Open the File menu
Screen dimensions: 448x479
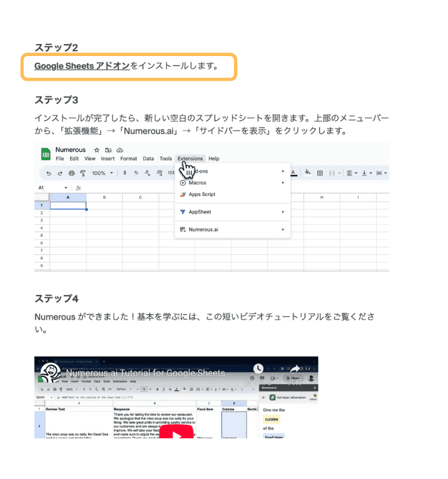[x=60, y=159]
